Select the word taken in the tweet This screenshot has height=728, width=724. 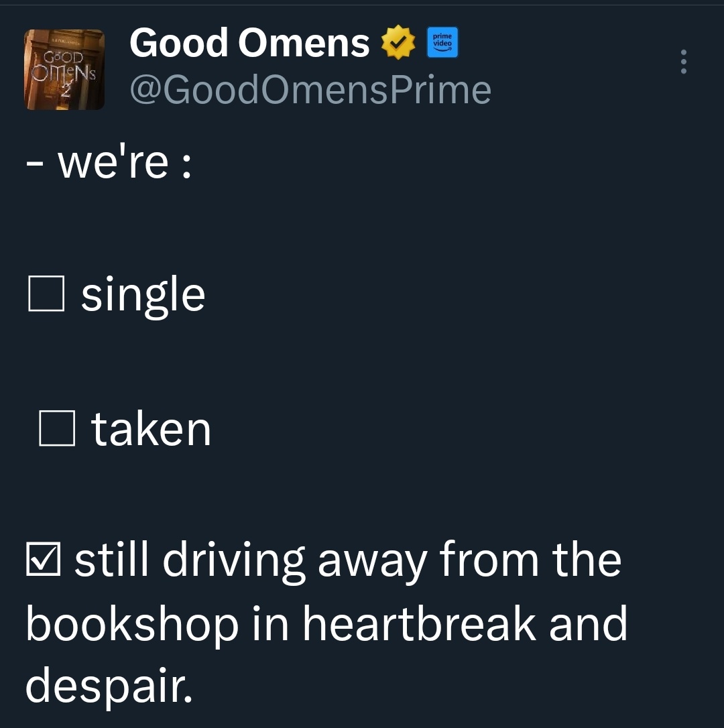coord(151,429)
